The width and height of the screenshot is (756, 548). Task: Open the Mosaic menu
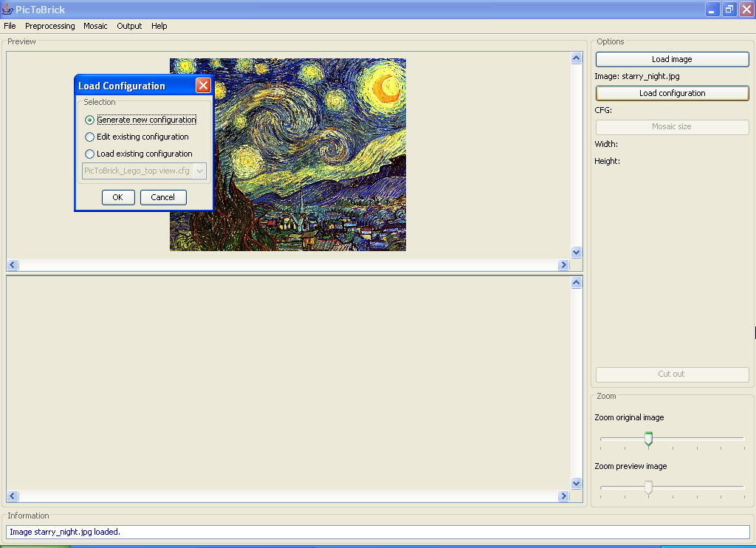95,26
